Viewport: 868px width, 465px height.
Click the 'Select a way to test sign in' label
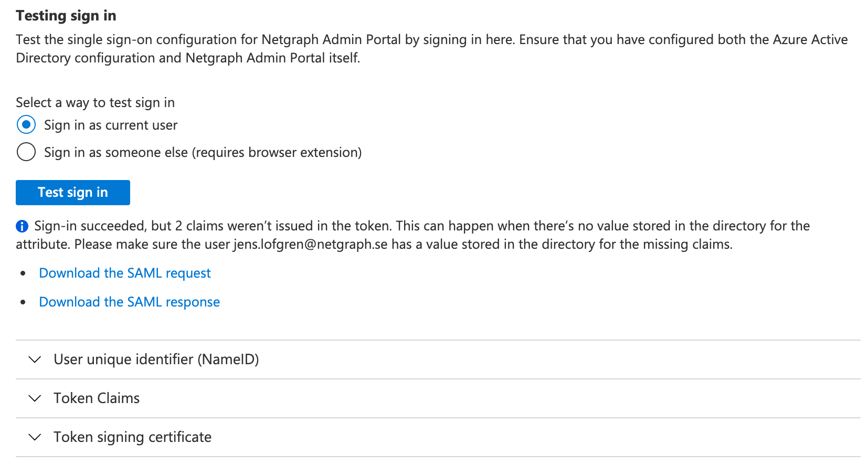(x=96, y=102)
